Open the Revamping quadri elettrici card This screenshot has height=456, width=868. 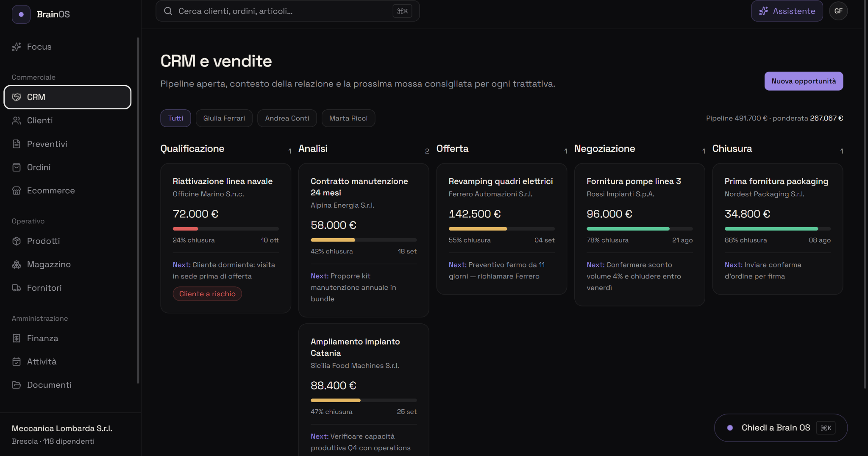point(501,229)
